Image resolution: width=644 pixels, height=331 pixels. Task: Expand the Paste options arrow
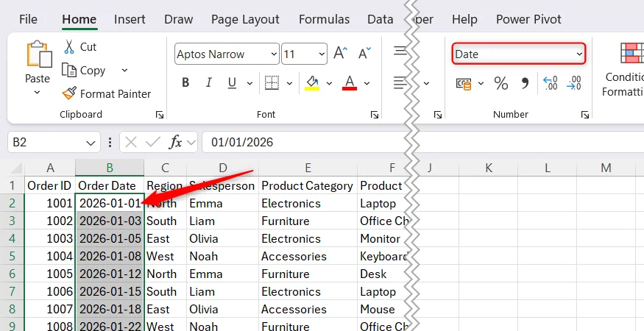point(38,92)
